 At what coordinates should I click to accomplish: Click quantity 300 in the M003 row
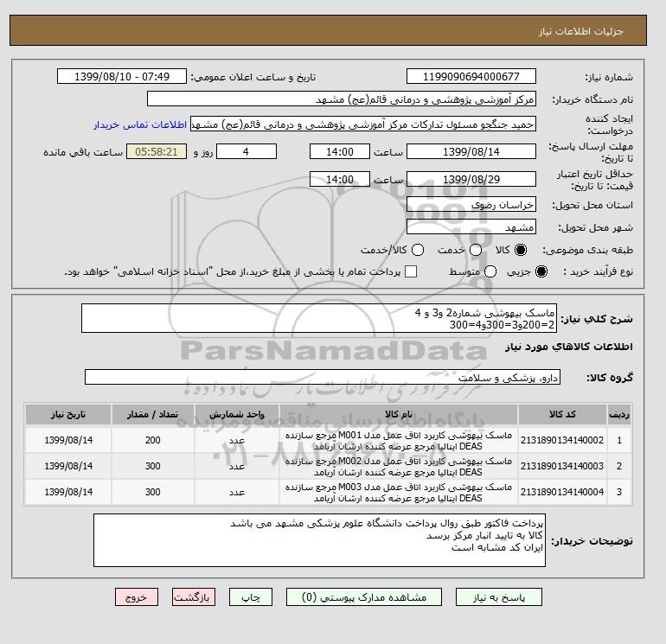pos(152,492)
